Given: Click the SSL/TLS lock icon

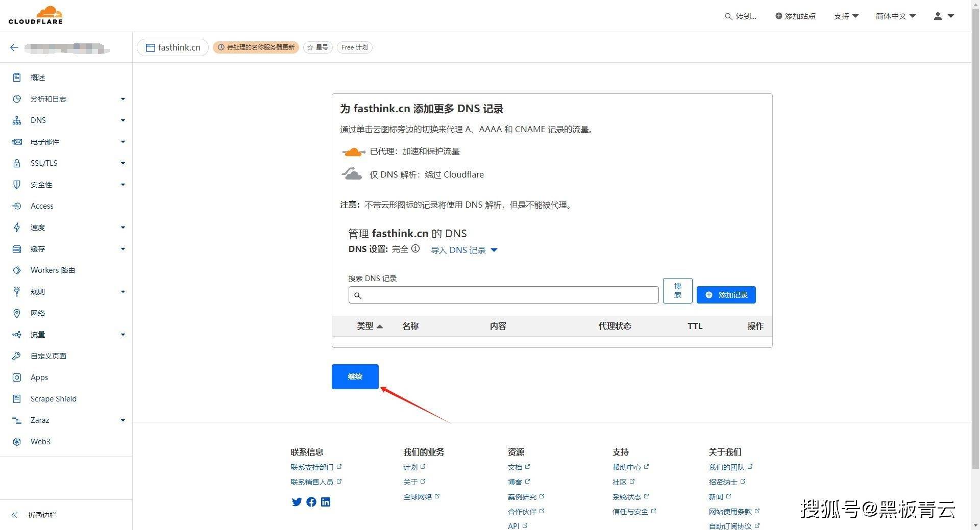Looking at the screenshot, I should pos(17,163).
